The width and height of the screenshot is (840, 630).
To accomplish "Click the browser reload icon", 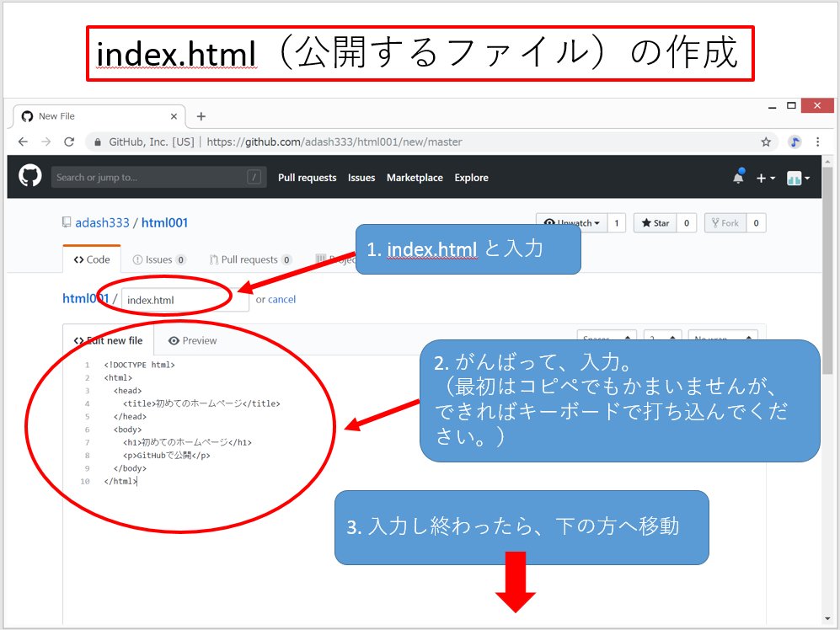I will point(69,142).
